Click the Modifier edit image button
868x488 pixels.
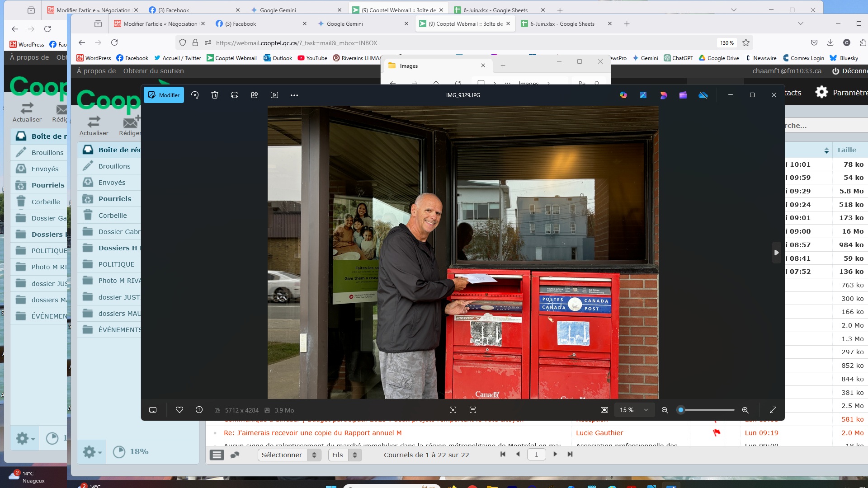[x=164, y=95]
